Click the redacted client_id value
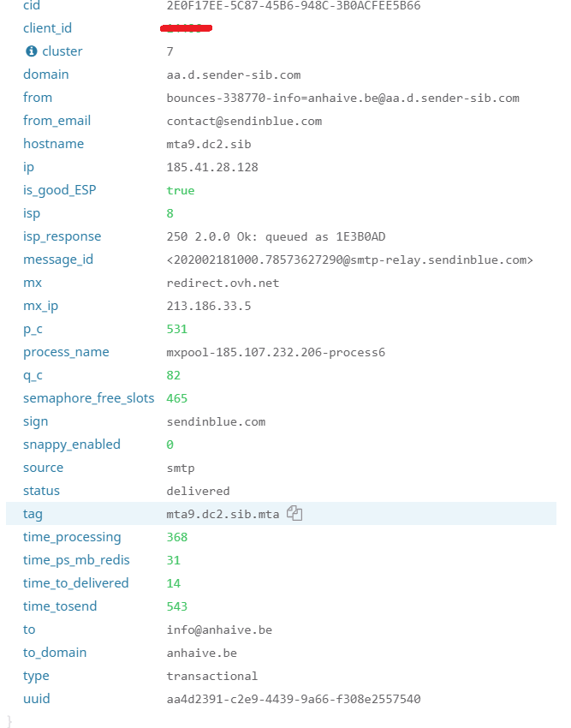The width and height of the screenshot is (571, 728). click(186, 28)
